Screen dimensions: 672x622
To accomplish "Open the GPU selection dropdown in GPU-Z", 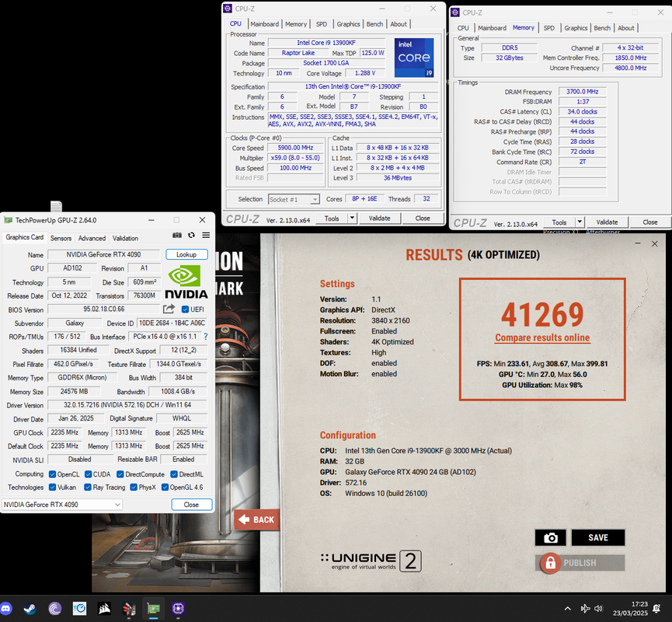I will pyautogui.click(x=62, y=505).
